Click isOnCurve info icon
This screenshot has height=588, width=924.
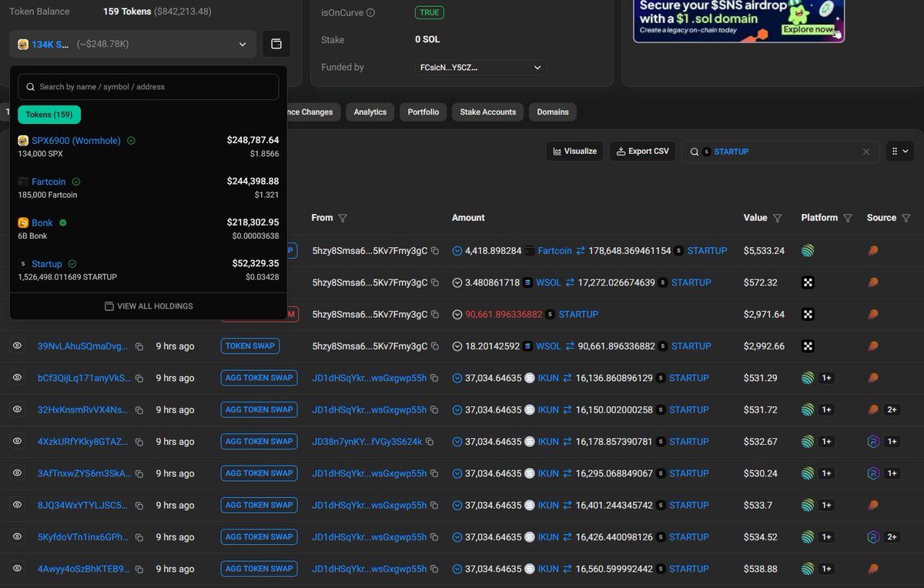(x=371, y=13)
